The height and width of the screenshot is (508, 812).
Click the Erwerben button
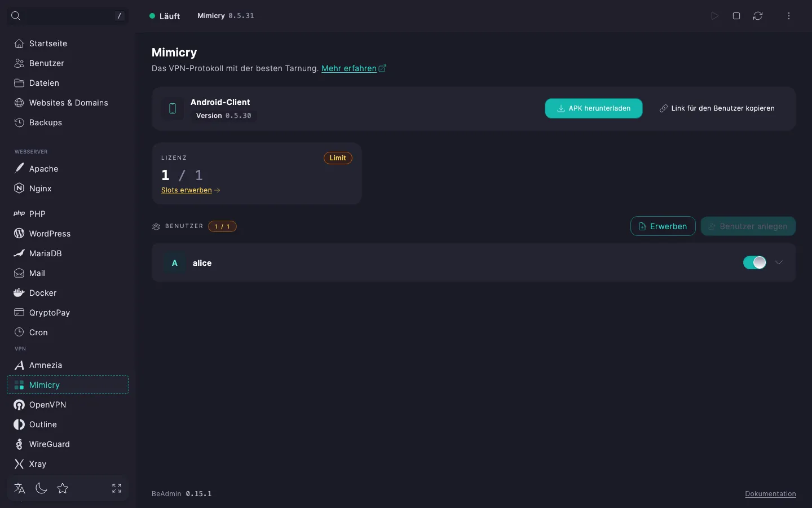point(663,226)
